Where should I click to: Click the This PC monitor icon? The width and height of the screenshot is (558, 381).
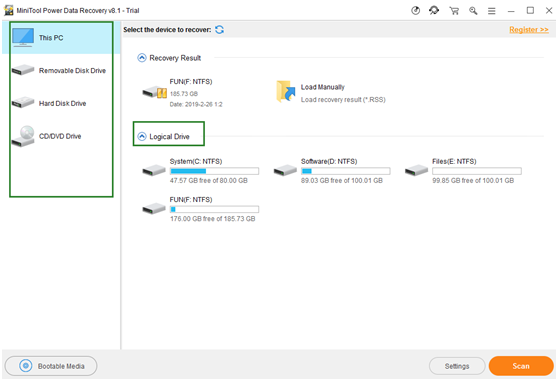tap(23, 37)
